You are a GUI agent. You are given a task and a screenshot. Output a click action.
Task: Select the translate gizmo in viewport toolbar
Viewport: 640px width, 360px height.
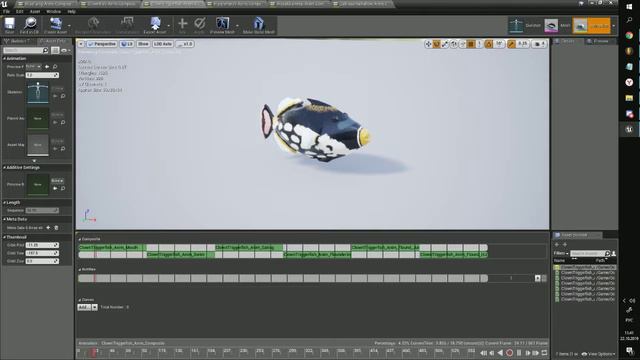428,44
